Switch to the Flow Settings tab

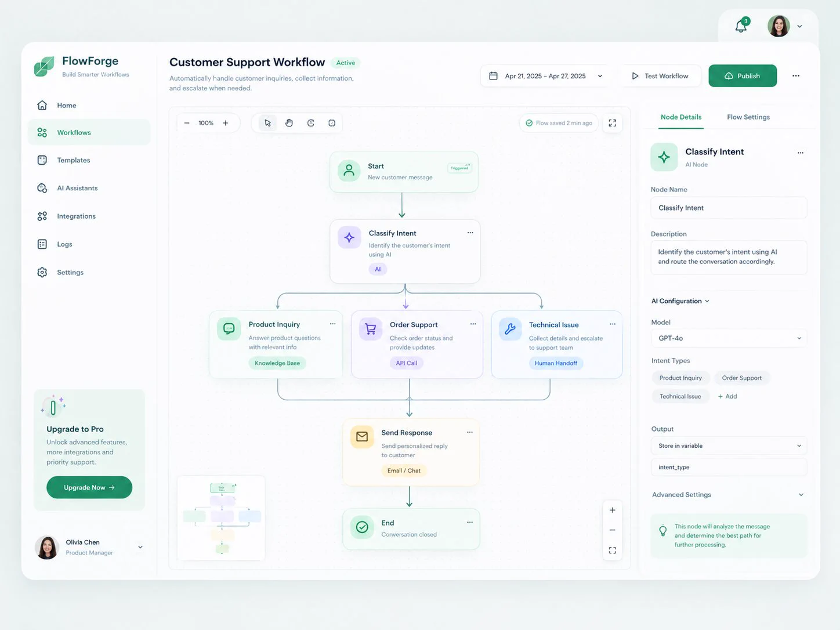(x=748, y=117)
